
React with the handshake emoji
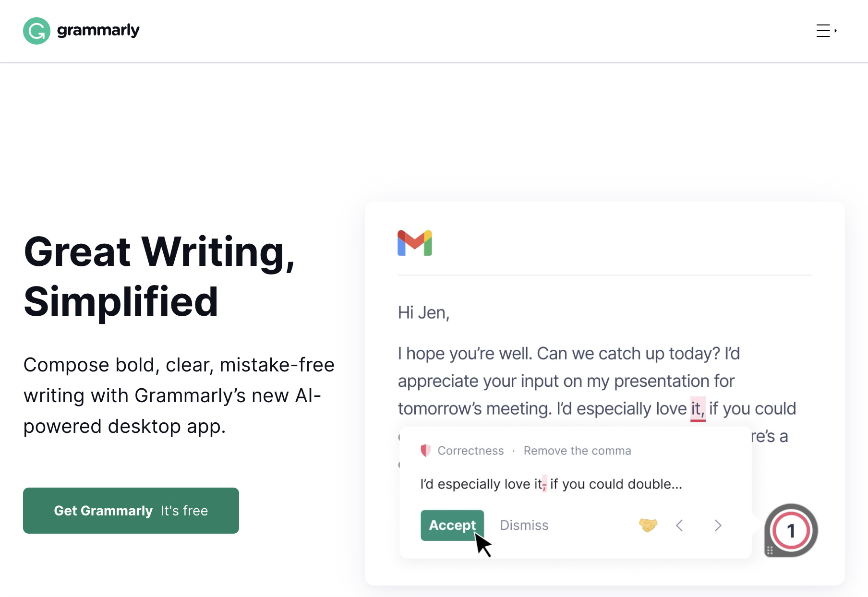tap(648, 525)
